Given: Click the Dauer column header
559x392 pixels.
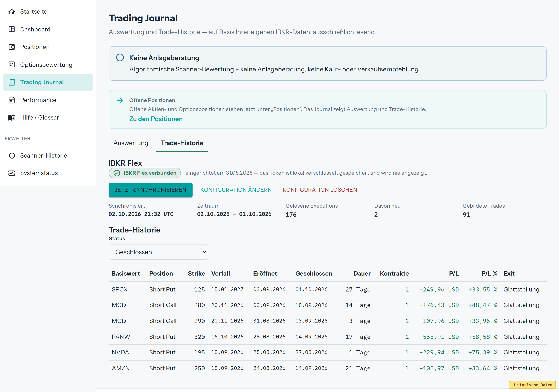Looking at the screenshot, I should click(x=362, y=273).
